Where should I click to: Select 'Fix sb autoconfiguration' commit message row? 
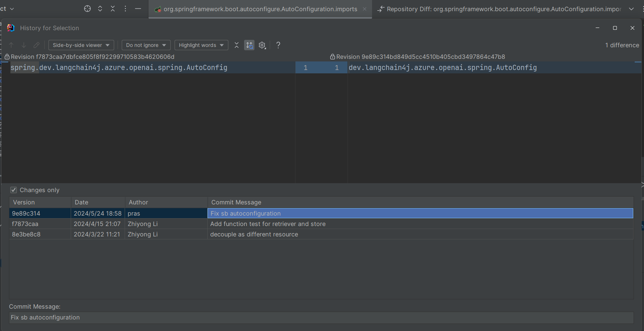click(x=420, y=213)
